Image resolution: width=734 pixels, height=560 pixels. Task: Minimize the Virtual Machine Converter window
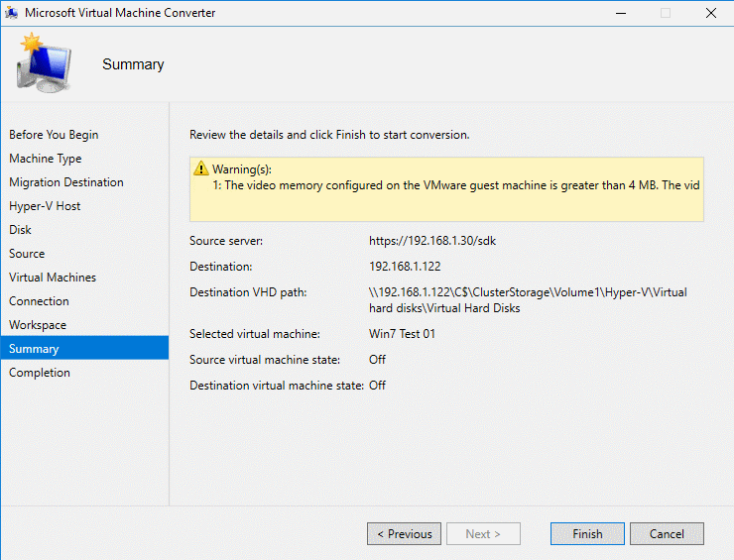621,13
